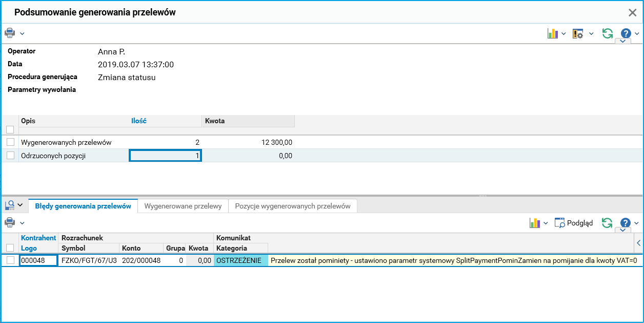
Task: Sort by the Kontrahent Logo column header
Action: (38, 243)
